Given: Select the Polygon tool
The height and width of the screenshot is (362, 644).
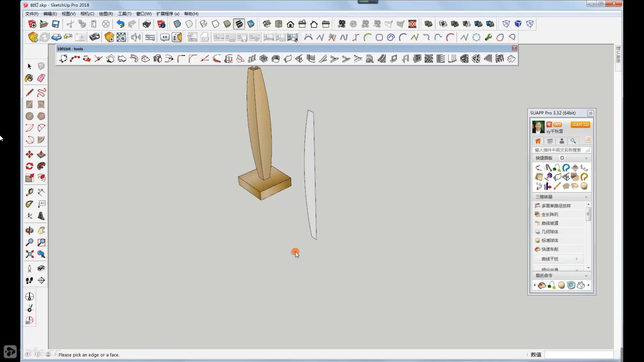Looking at the screenshot, I should 41,116.
